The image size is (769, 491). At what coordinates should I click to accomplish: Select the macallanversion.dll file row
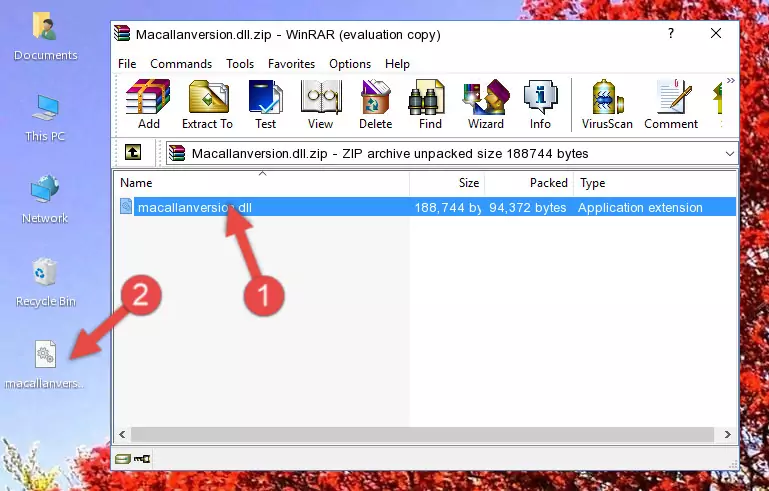tap(426, 207)
